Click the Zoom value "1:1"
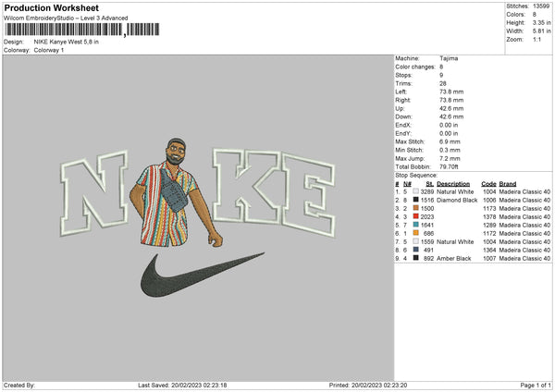The width and height of the screenshot is (555, 392). tap(536, 39)
